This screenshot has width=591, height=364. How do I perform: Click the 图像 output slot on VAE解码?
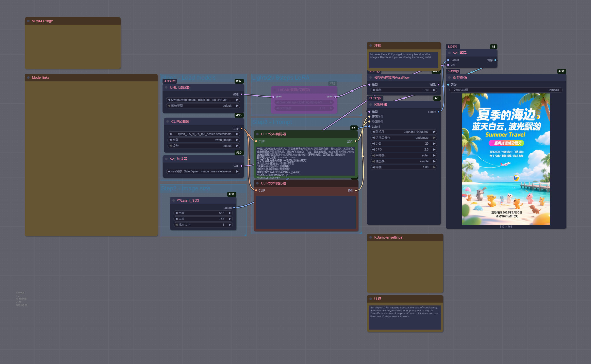pos(495,60)
